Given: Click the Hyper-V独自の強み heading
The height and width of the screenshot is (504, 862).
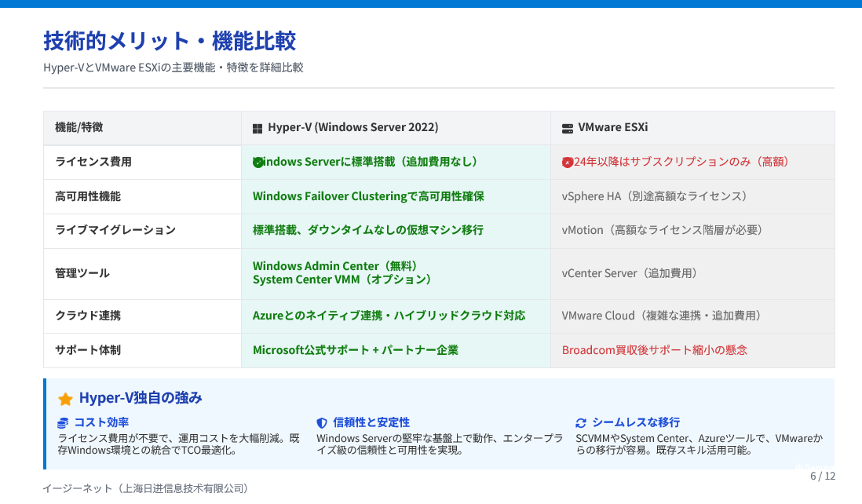Looking at the screenshot, I should point(141,398).
